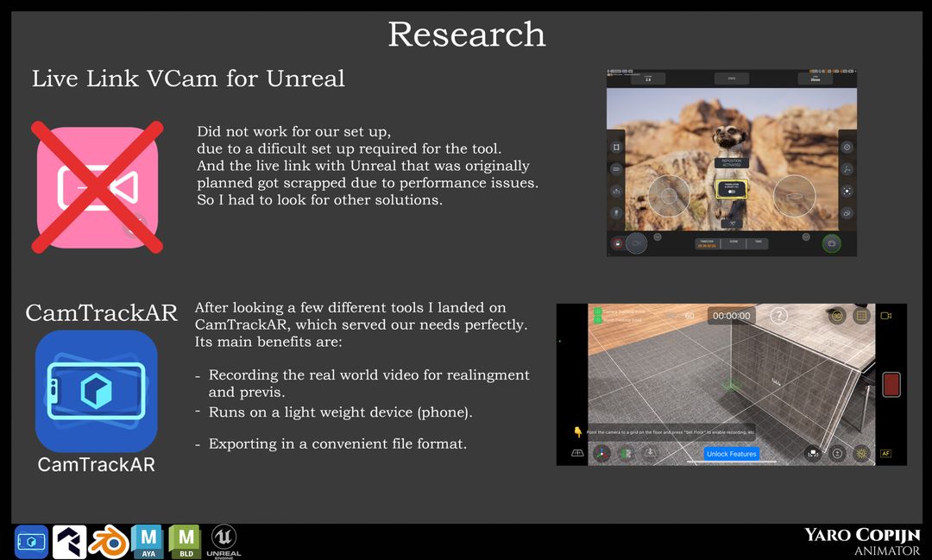
Task: Click the meerkat VCam screenshot thumbnail
Action: (732, 162)
